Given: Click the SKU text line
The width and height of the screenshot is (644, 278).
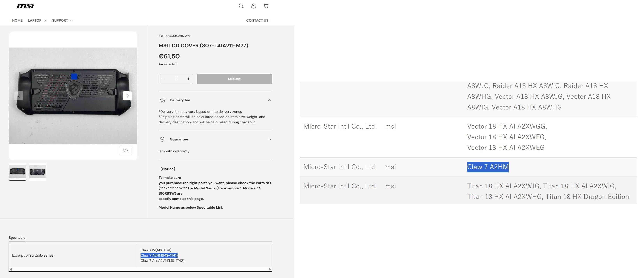Looking at the screenshot, I should tap(174, 36).
